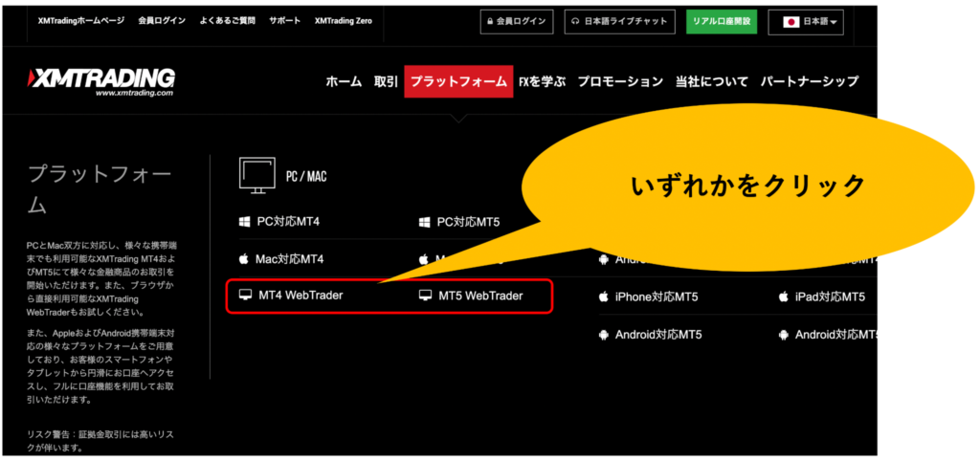Image resolution: width=980 pixels, height=461 pixels.
Task: Select FXを学ぶ in main navigation
Action: (542, 81)
